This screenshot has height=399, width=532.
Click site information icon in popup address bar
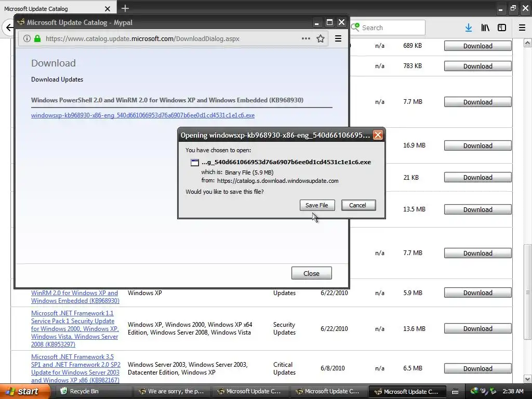pos(27,38)
